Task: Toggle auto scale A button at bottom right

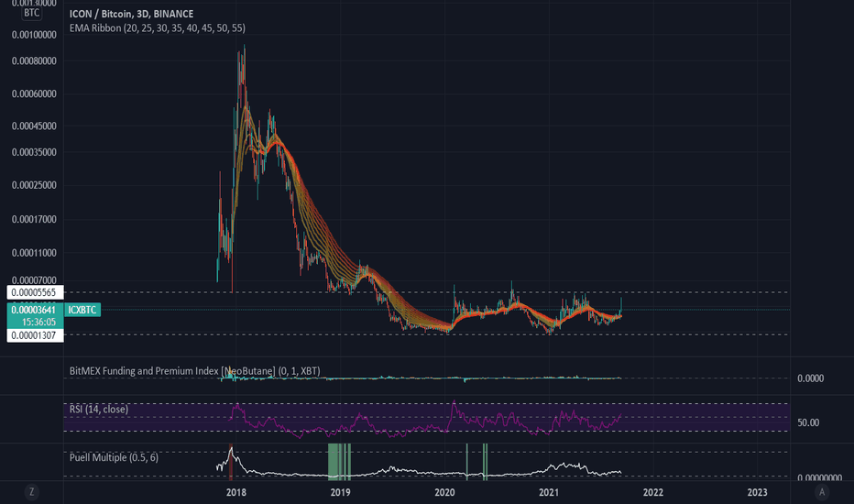Action: click(x=822, y=492)
